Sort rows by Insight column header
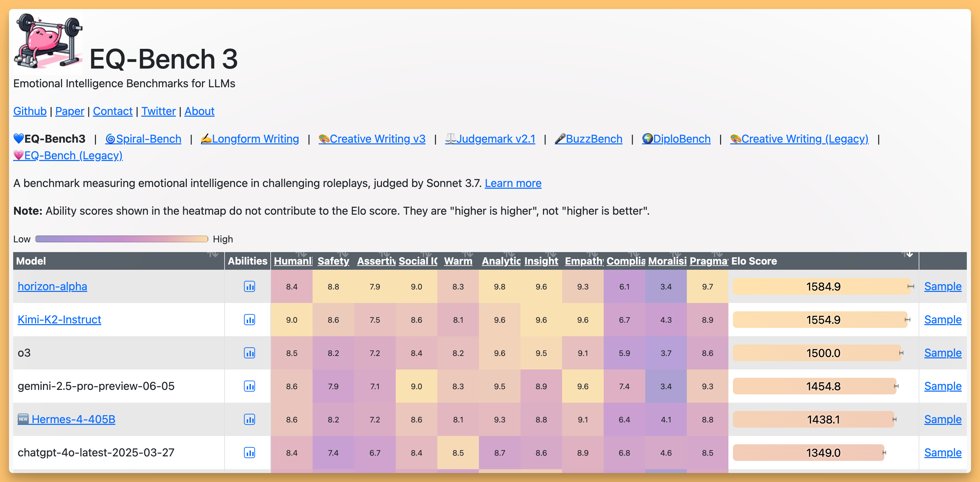This screenshot has height=482, width=980. [541, 261]
